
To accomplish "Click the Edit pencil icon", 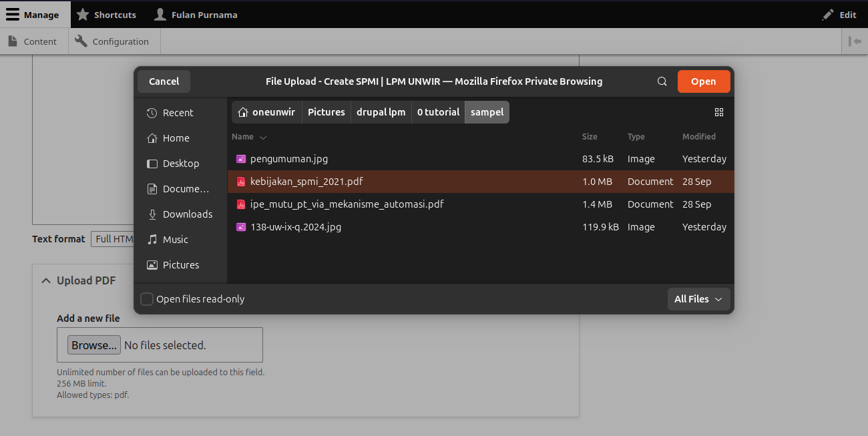I will 828,14.
